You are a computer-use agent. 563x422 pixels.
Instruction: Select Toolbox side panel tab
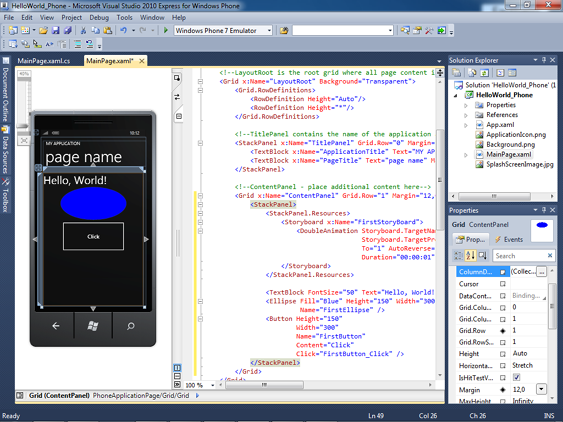5,195
